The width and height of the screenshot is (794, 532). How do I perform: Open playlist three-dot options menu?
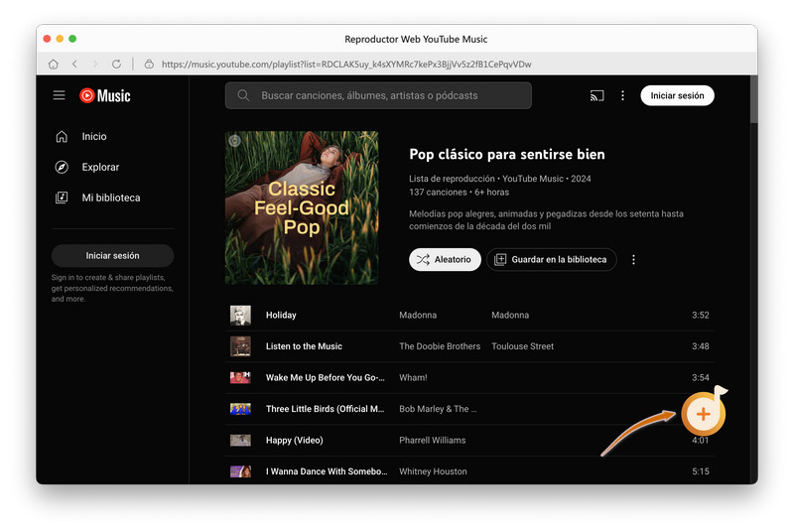click(x=633, y=260)
